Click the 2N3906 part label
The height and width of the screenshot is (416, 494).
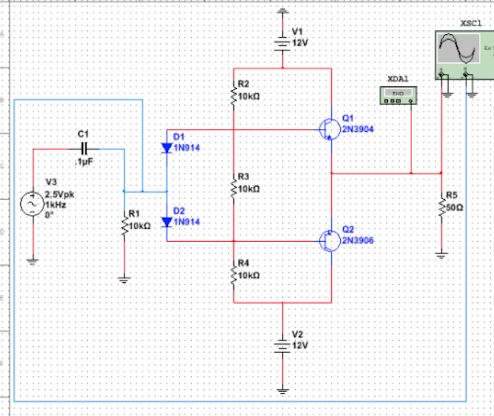(x=358, y=240)
